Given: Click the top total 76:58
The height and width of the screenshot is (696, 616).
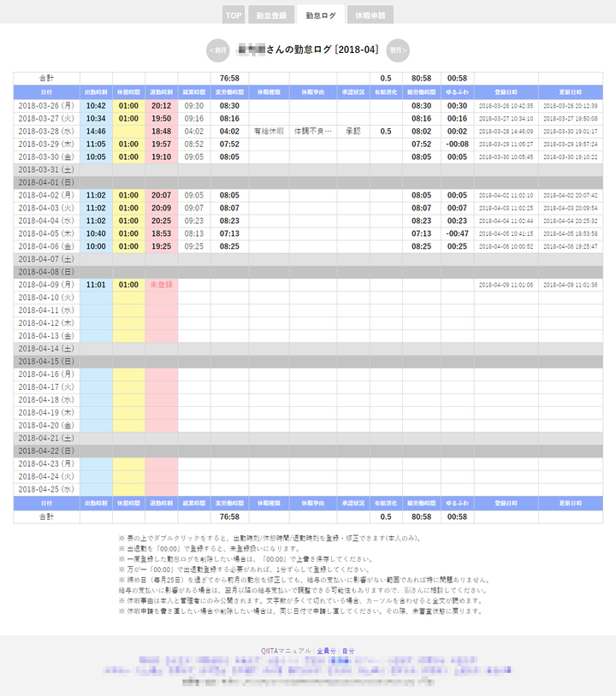Looking at the screenshot, I should coord(229,78).
